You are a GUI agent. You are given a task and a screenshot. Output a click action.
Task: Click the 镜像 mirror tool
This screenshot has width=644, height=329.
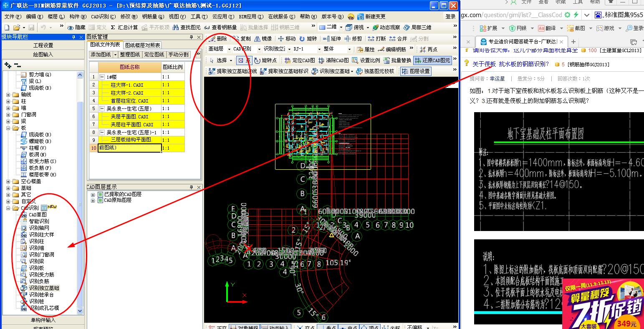point(263,38)
